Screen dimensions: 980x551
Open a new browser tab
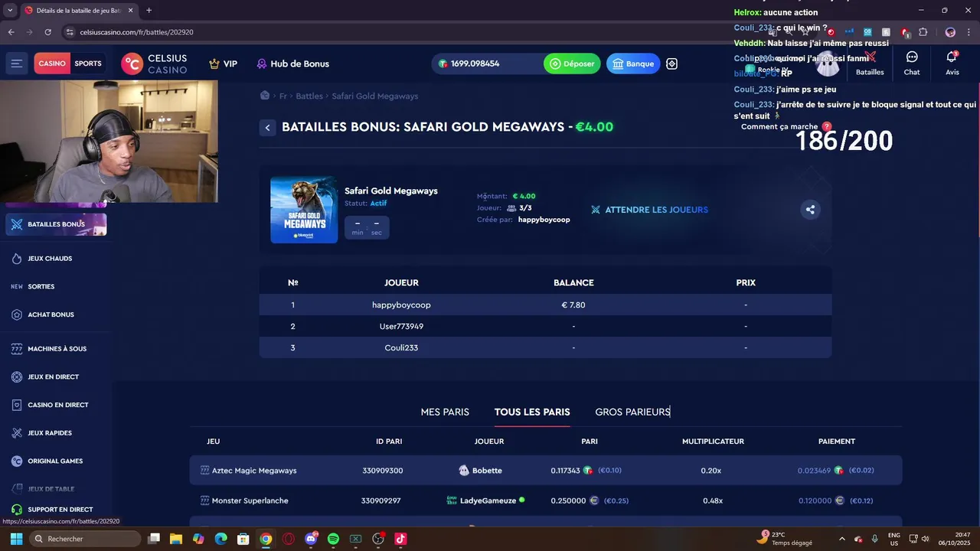149,11
